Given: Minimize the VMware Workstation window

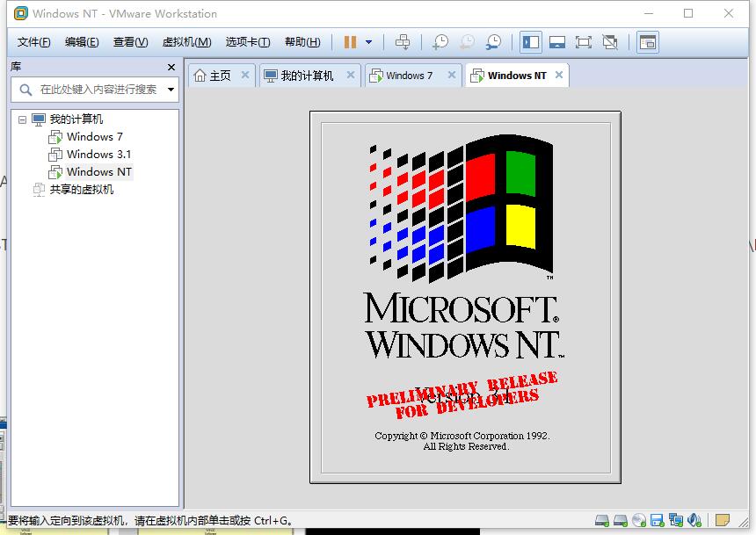Looking at the screenshot, I should [x=649, y=13].
